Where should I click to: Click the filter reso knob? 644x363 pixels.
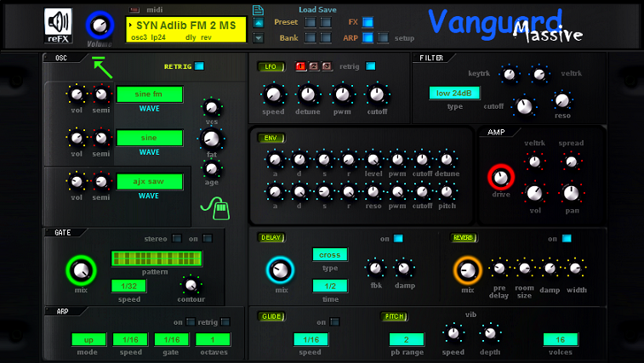click(x=561, y=100)
